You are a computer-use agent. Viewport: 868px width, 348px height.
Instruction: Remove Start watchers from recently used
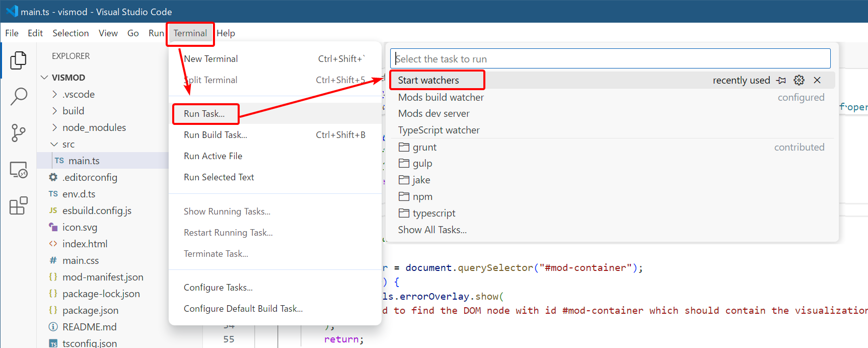[x=817, y=80]
